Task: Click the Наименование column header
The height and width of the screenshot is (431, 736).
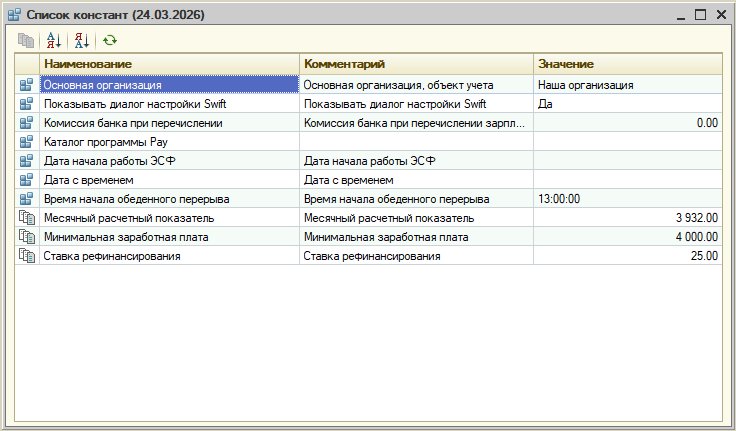Action: pyautogui.click(x=169, y=64)
